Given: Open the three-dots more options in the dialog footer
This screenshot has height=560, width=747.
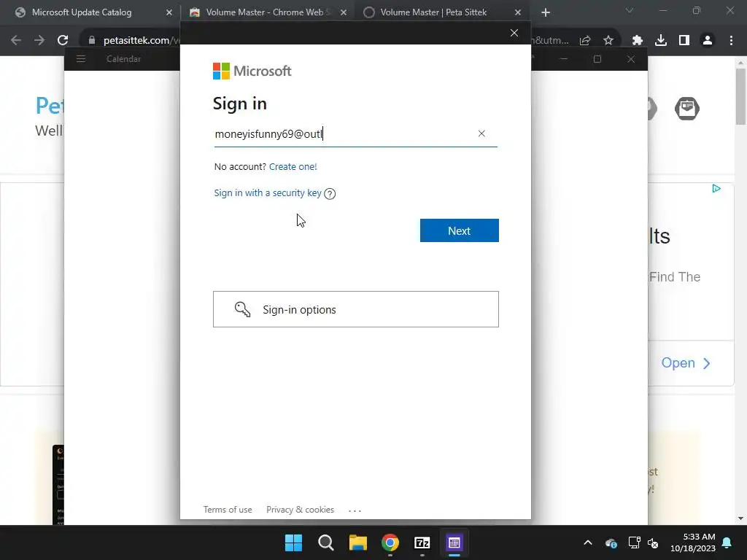Looking at the screenshot, I should (x=355, y=510).
